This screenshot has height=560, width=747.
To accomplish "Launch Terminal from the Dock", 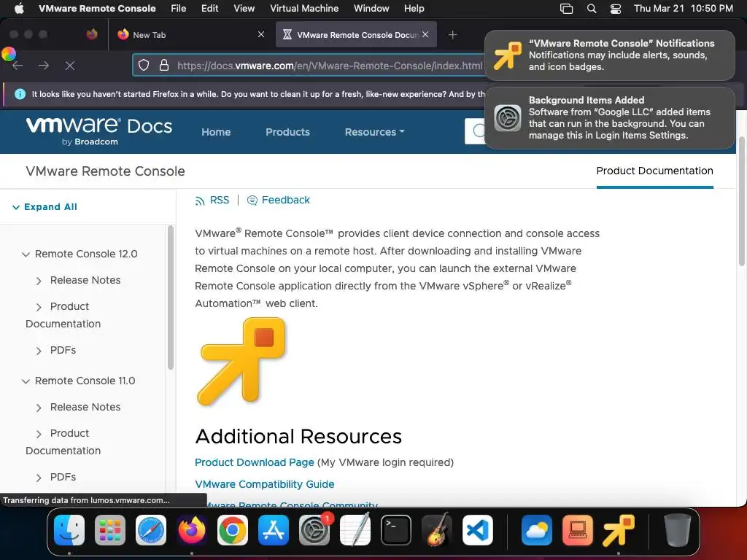I will [396, 530].
